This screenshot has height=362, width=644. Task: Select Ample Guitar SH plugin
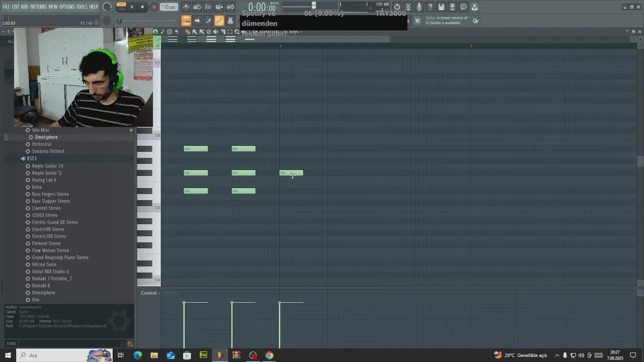[47, 166]
